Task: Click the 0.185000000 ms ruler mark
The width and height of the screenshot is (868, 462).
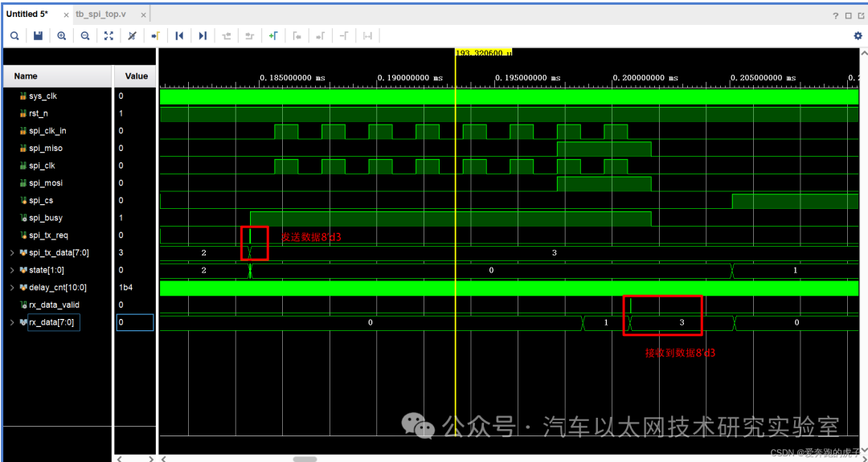Action: (x=293, y=78)
